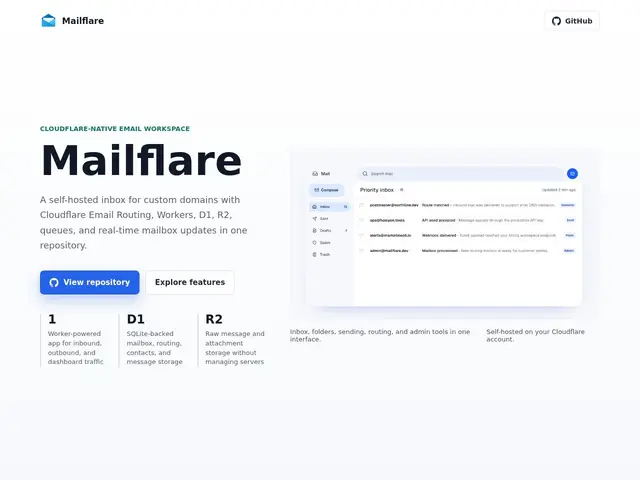Click the Mail tray icon atop the mockup sidebar

[x=315, y=173]
